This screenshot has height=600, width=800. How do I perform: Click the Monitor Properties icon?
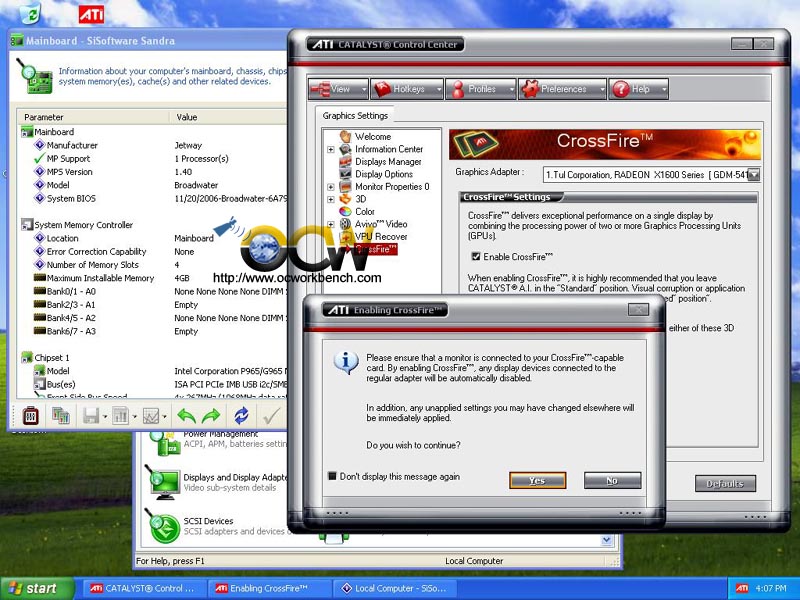345,186
